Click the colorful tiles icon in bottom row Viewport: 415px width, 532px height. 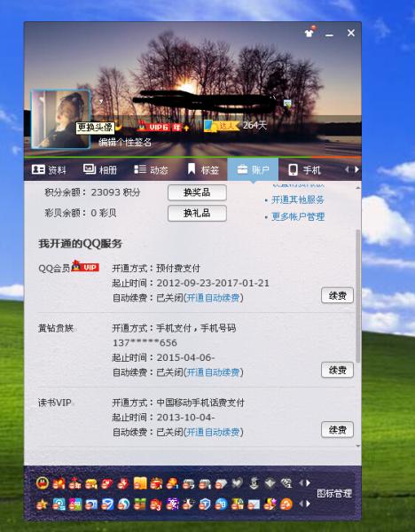click(x=75, y=505)
